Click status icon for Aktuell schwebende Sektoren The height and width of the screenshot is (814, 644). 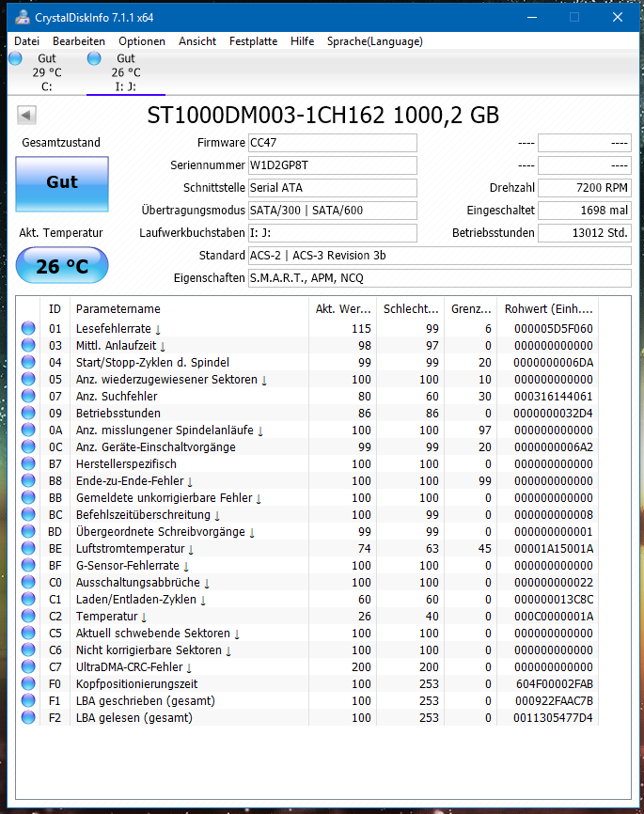[28, 633]
